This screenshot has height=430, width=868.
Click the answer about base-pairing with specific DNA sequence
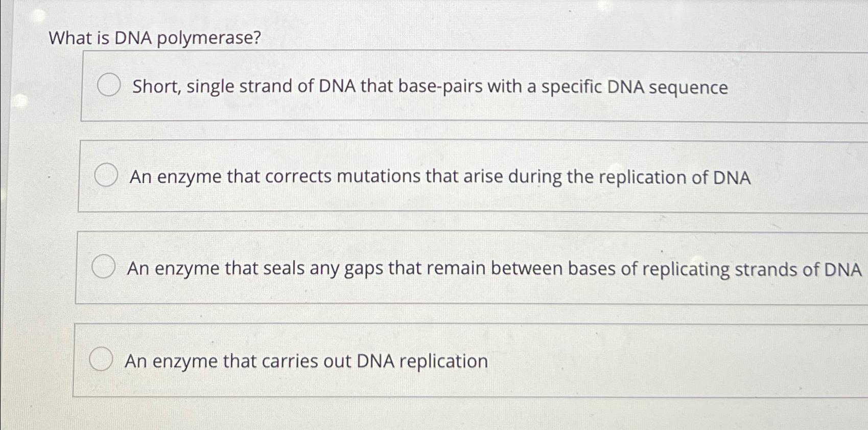[429, 87]
